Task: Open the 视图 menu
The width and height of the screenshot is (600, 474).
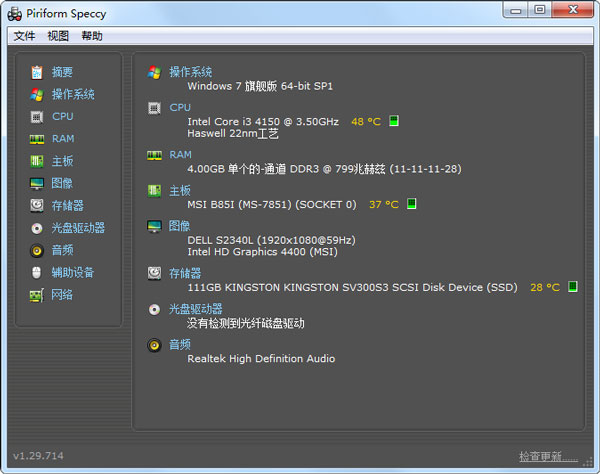Action: (x=58, y=36)
